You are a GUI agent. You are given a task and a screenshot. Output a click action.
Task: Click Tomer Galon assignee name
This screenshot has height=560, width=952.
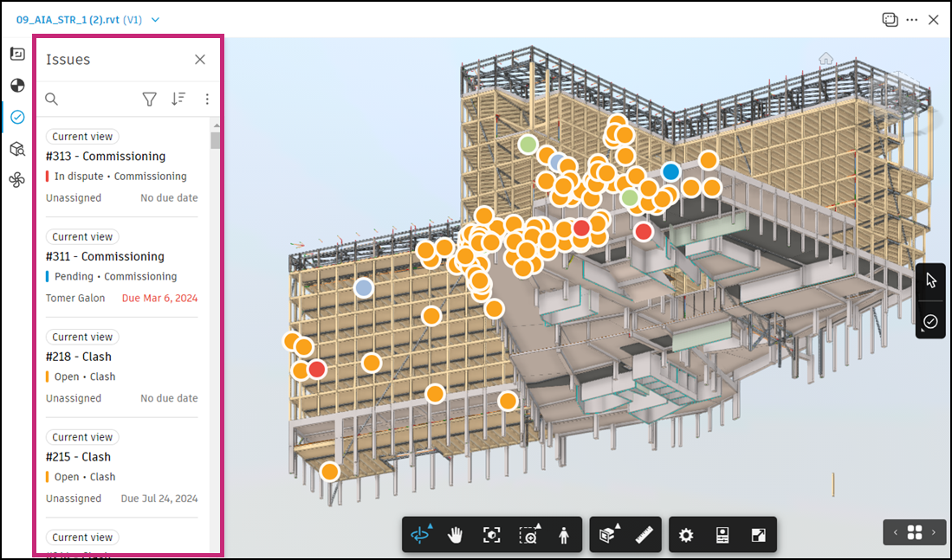[x=75, y=298]
